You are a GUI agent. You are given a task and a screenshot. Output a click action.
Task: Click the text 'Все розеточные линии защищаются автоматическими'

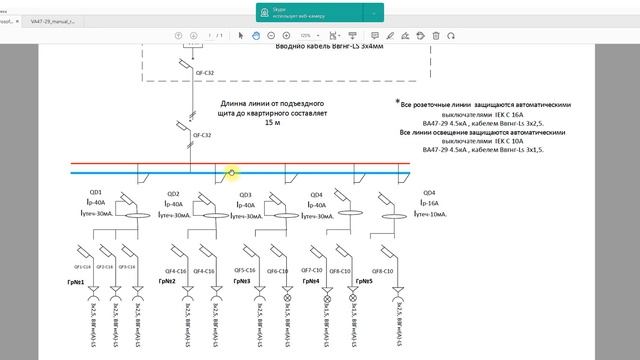pyautogui.click(x=485, y=104)
